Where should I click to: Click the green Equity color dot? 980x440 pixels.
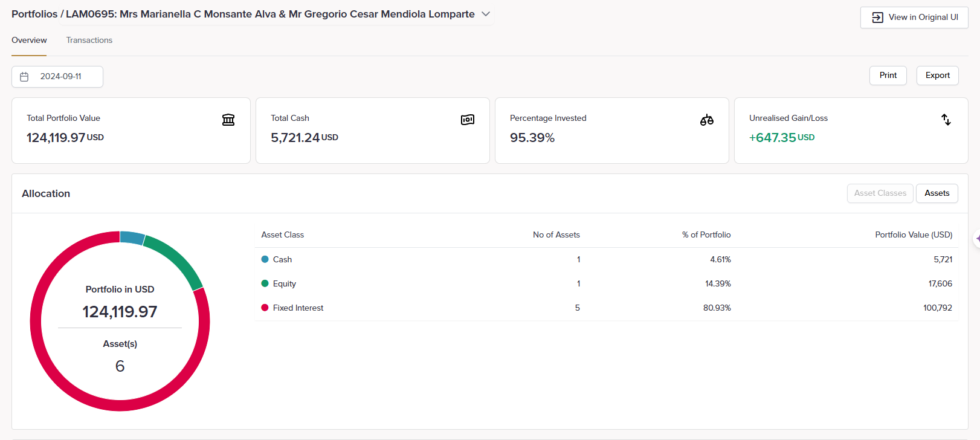[265, 283]
